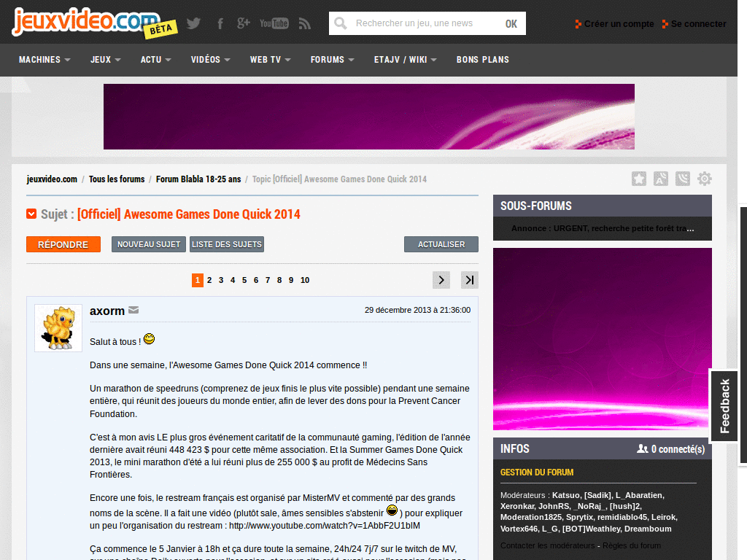Screen dimensions: 747x560
Task: Go to page 7 of topic
Action: click(x=268, y=280)
